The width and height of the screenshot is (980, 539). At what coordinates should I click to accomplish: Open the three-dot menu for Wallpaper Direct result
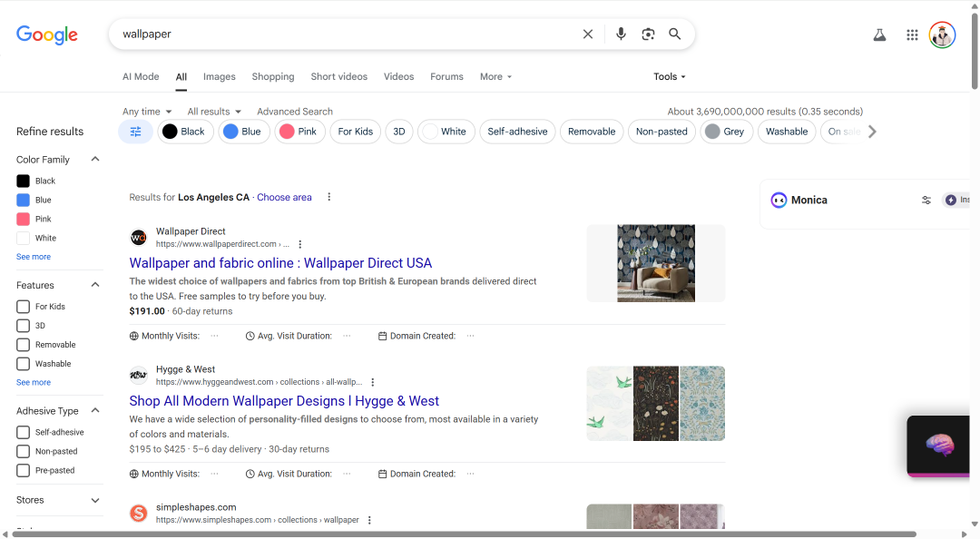pyautogui.click(x=300, y=244)
